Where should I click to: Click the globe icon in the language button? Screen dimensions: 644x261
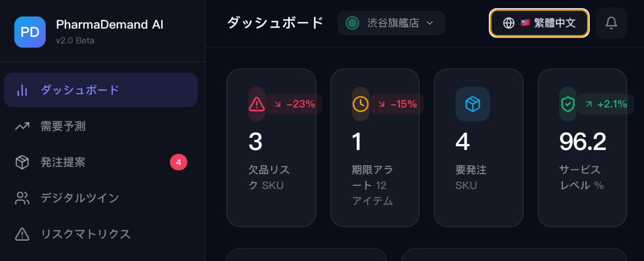(509, 23)
